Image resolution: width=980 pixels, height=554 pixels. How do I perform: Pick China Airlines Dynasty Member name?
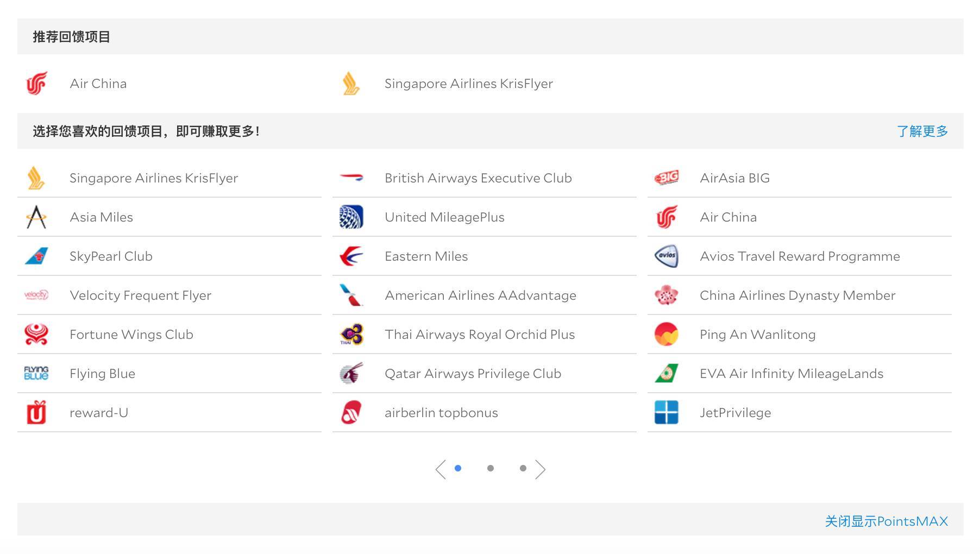(798, 295)
